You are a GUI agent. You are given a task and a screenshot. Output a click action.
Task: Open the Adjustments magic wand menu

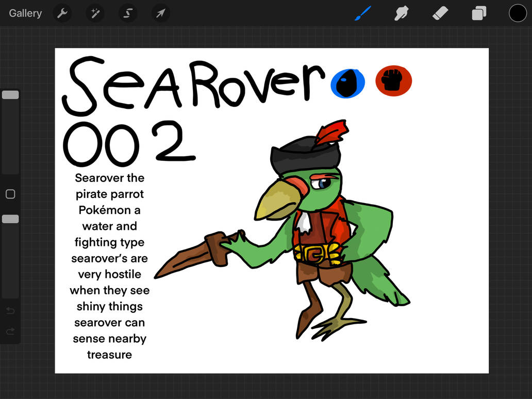tap(95, 13)
